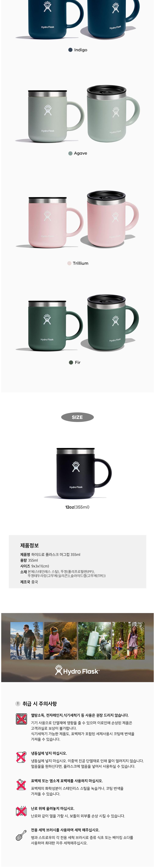
Task: Click the Indigo color dot
Action: 70,50
